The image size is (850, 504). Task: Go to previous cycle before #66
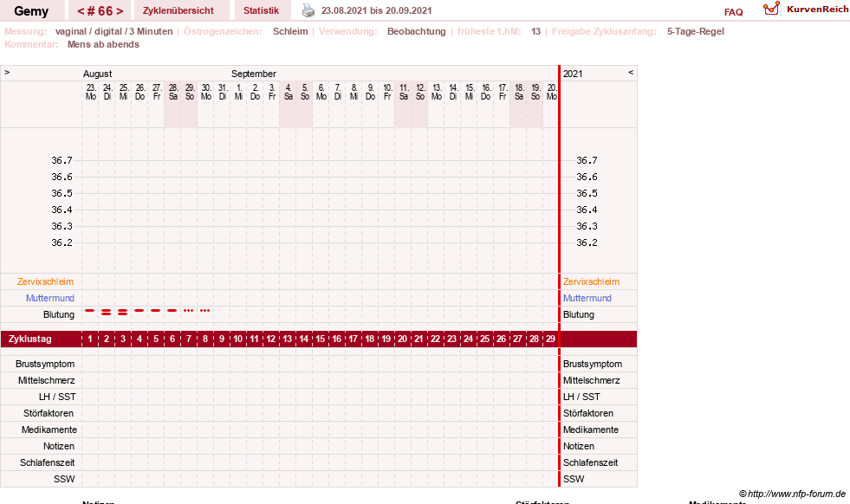coord(81,11)
